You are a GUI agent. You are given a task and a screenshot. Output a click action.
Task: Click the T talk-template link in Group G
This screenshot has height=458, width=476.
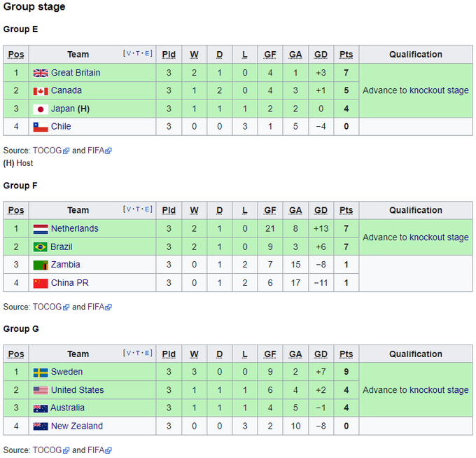[138, 354]
